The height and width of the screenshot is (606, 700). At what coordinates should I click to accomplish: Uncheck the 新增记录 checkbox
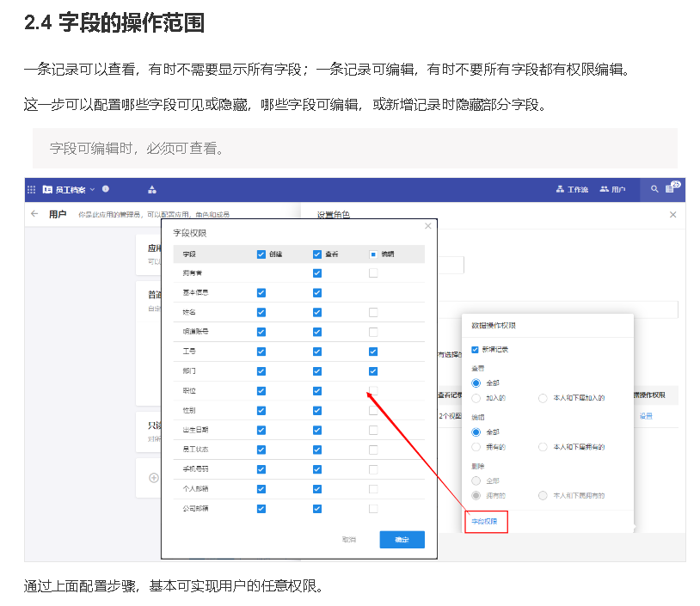[476, 349]
